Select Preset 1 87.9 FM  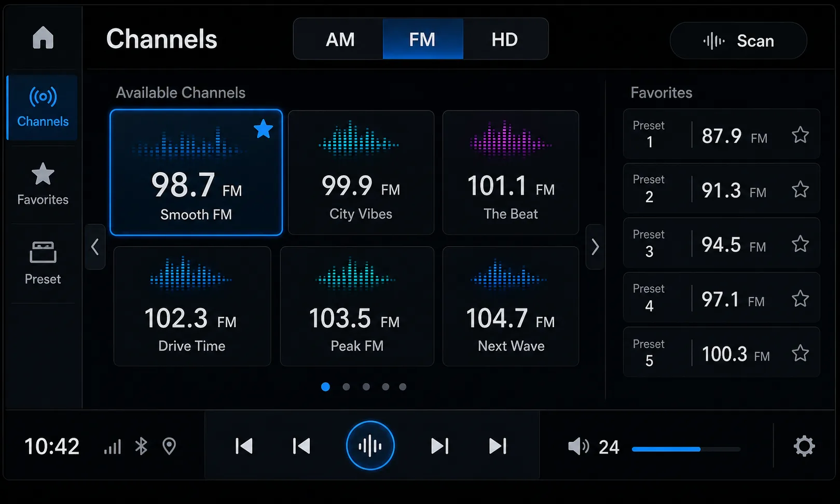tap(721, 134)
